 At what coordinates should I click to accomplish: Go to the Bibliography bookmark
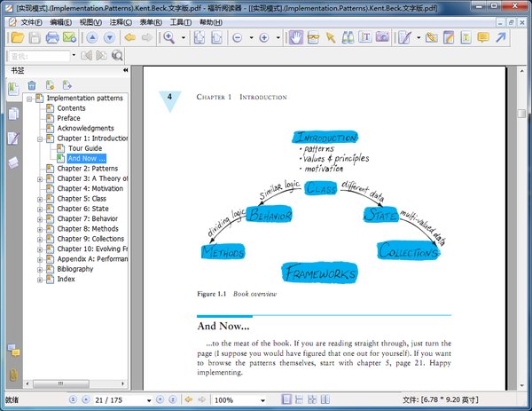75,269
